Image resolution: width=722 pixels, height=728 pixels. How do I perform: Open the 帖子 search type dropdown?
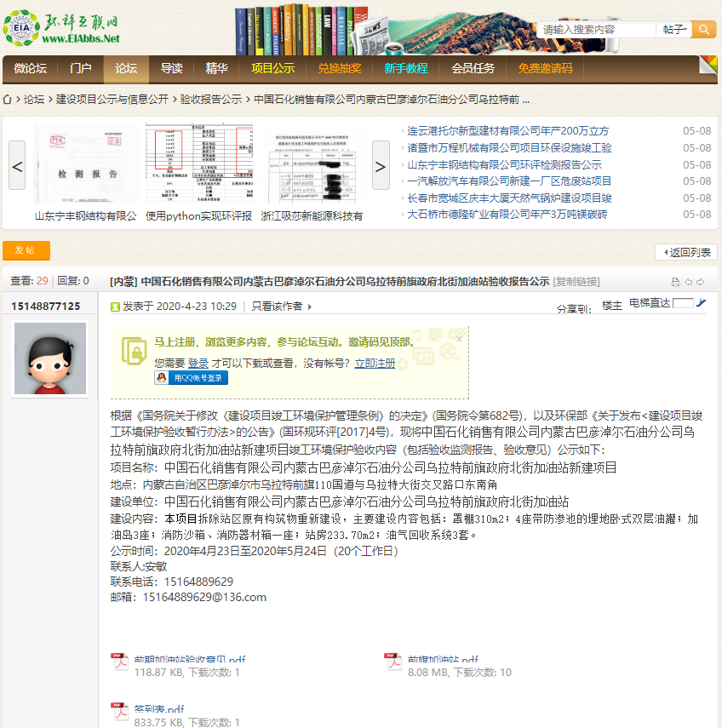[x=674, y=30]
